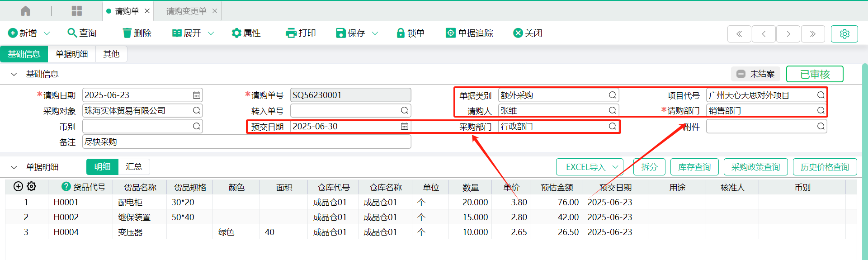Search in the 请购部门 field

821,110
